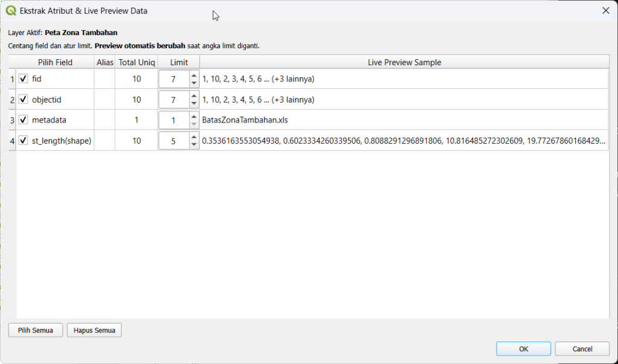Screen dimensions: 618x364
Task: Confirm the dialog with OK
Action: (523, 349)
